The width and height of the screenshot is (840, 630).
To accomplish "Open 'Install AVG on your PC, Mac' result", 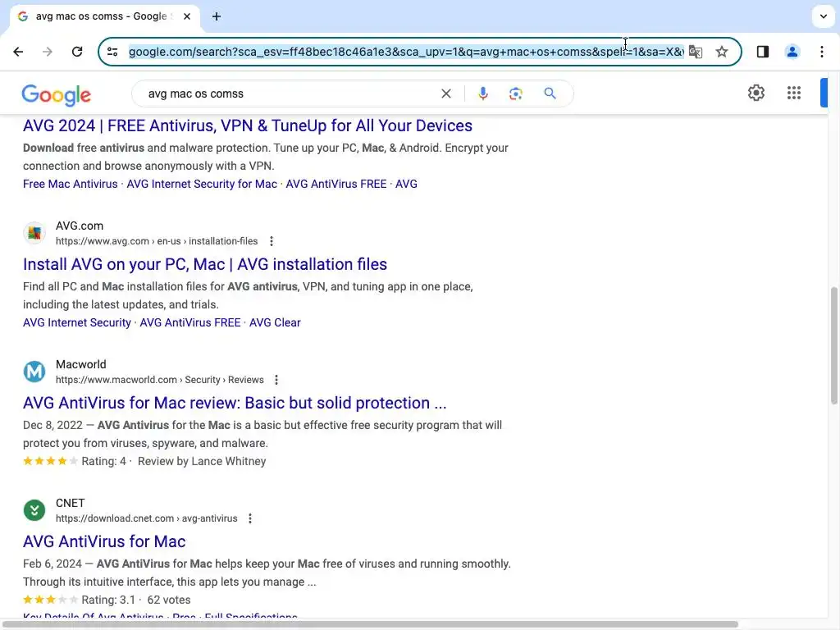I will [204, 264].
